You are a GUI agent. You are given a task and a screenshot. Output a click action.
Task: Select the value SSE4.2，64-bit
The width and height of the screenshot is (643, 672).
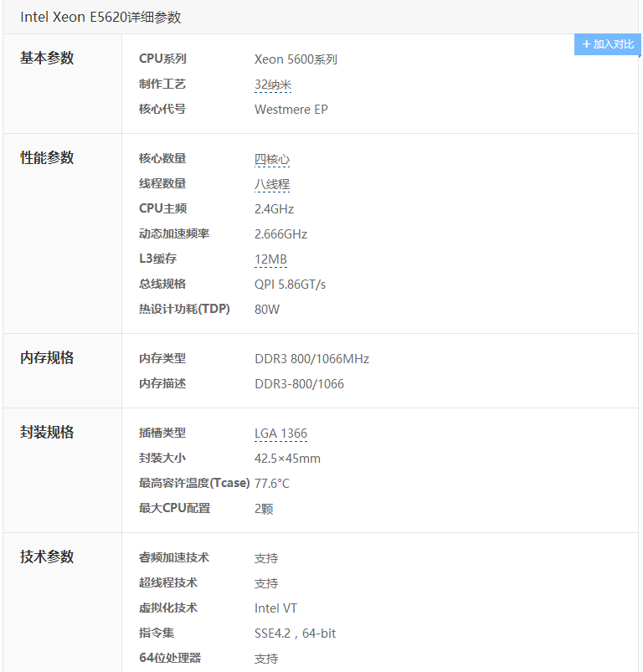point(295,634)
